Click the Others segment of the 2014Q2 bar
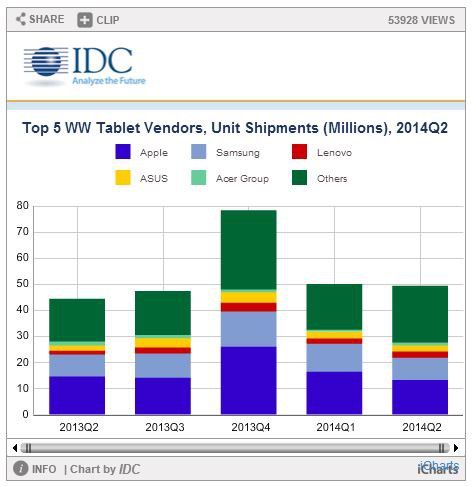 [x=420, y=314]
